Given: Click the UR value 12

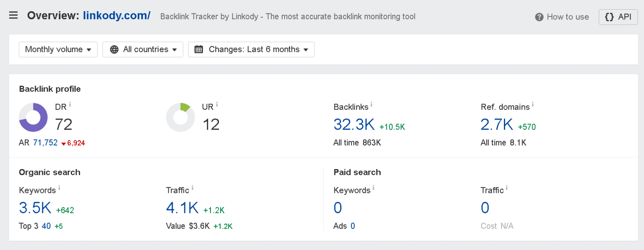Looking at the screenshot, I should coord(211,124).
